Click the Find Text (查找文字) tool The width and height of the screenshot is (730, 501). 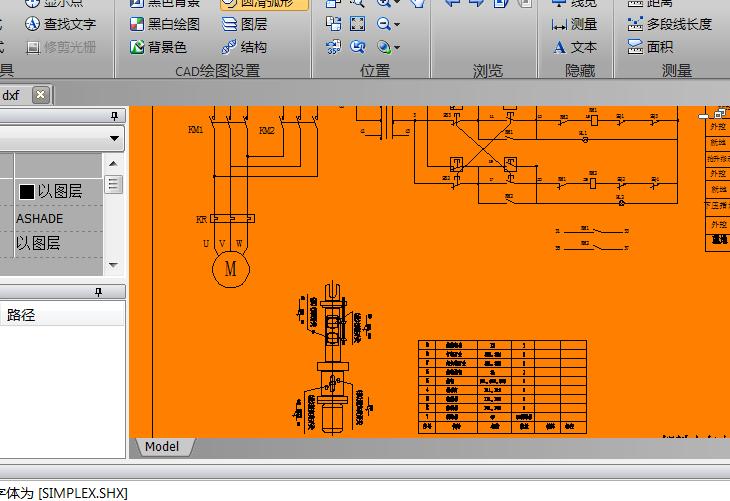(x=60, y=24)
